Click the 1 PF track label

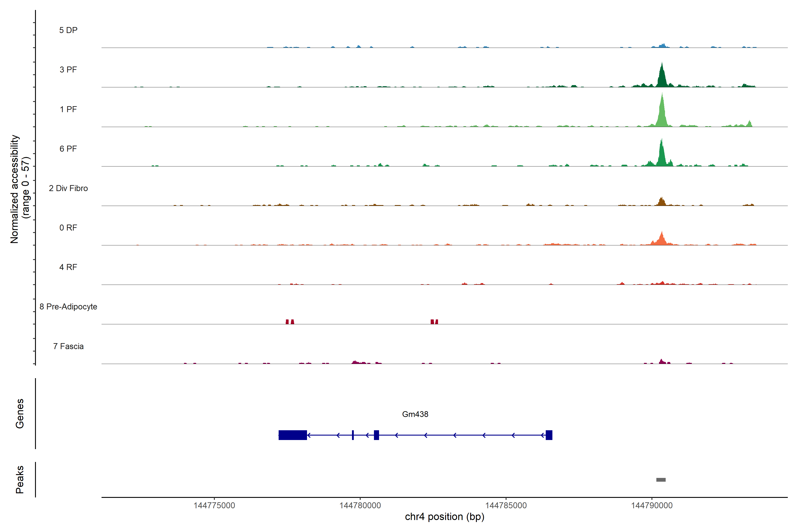coord(68,109)
